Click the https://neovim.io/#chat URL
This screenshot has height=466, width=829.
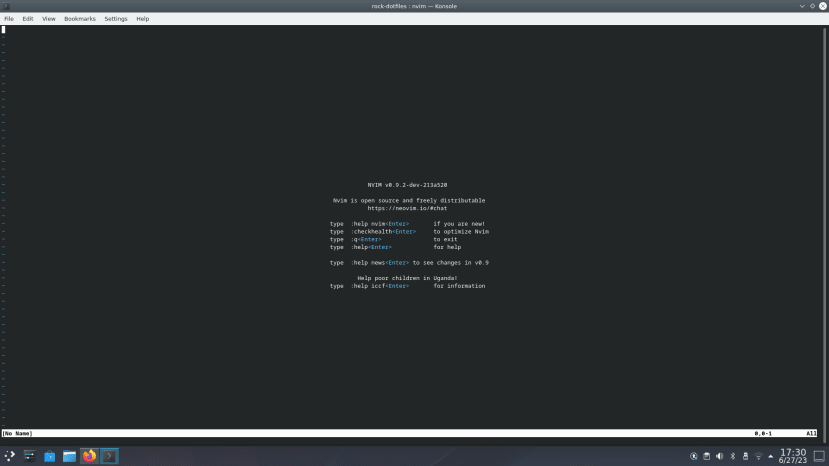(x=407, y=208)
